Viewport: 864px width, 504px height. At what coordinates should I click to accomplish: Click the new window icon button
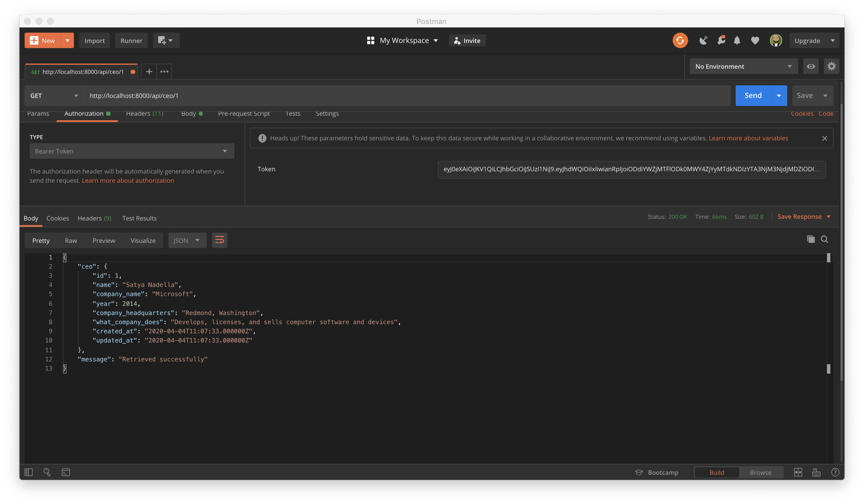(x=166, y=40)
